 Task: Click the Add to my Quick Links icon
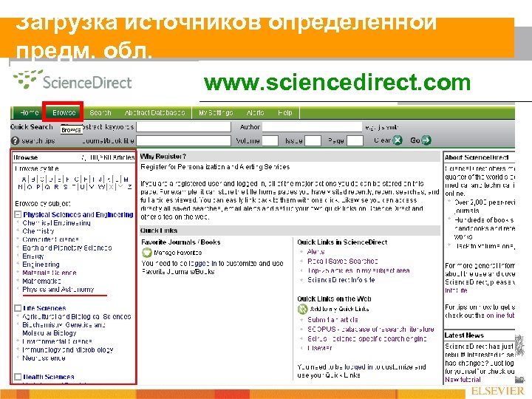302,309
